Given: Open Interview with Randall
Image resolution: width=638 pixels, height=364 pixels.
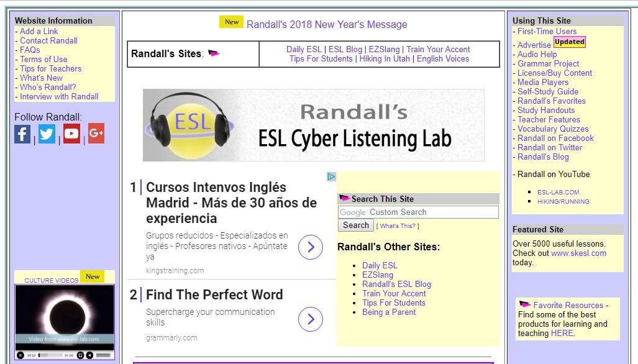Looking at the screenshot, I should click(59, 97).
